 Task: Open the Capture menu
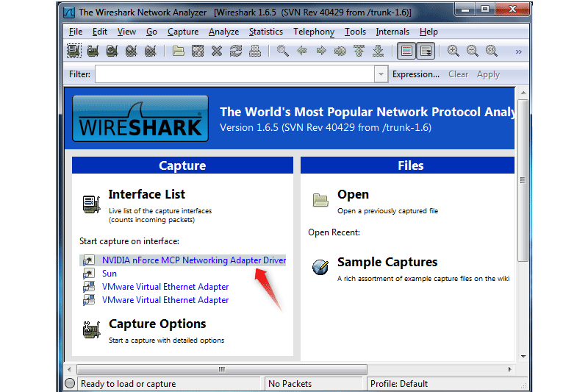pos(183,32)
